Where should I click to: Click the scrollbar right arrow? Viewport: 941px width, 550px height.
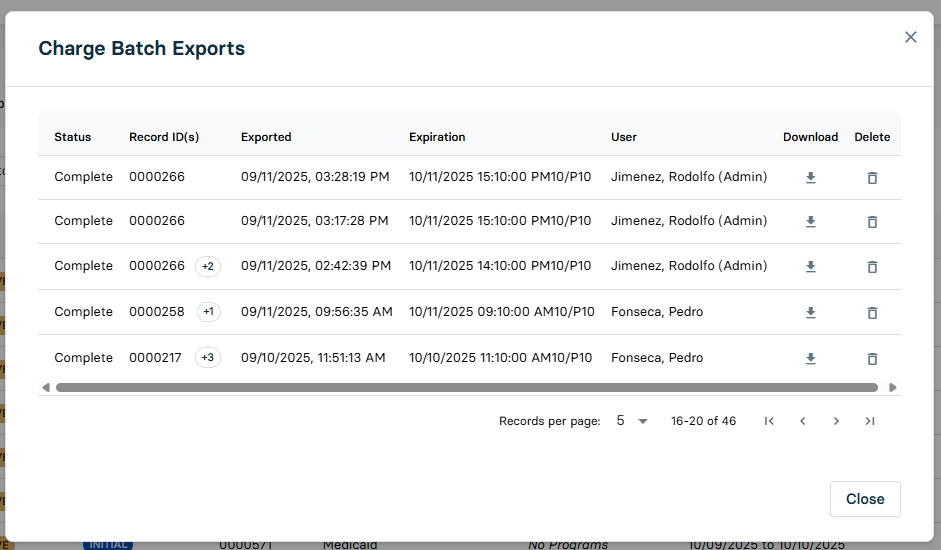click(x=892, y=388)
